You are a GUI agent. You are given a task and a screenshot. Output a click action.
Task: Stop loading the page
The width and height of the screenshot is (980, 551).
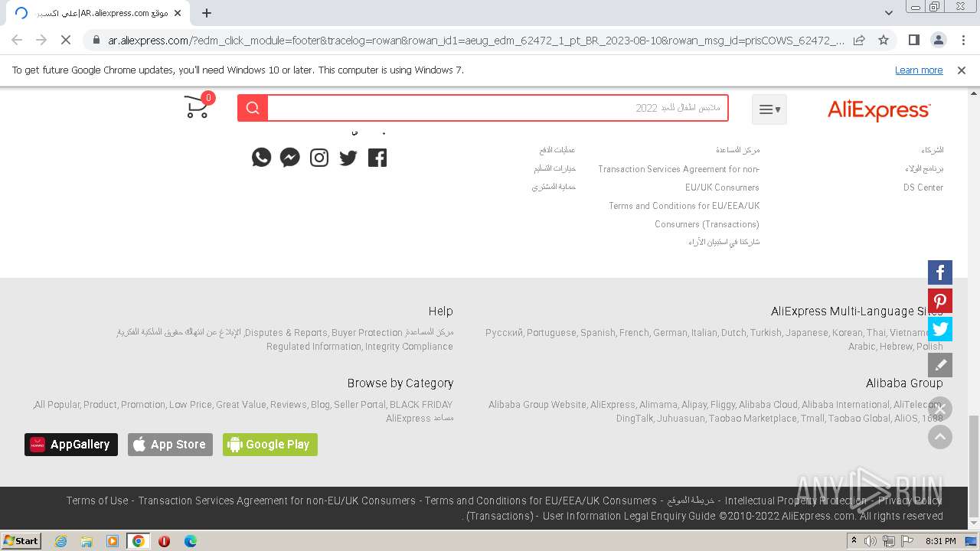66,40
